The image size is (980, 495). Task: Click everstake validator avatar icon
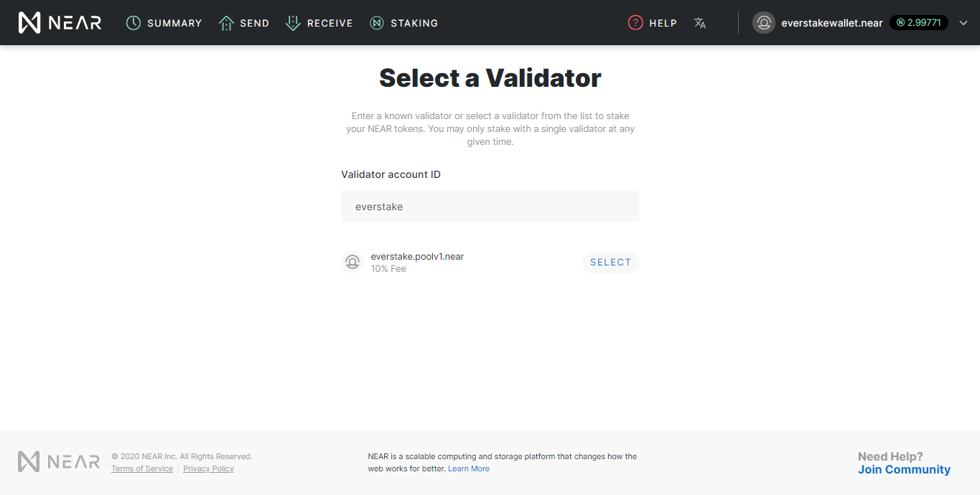353,262
